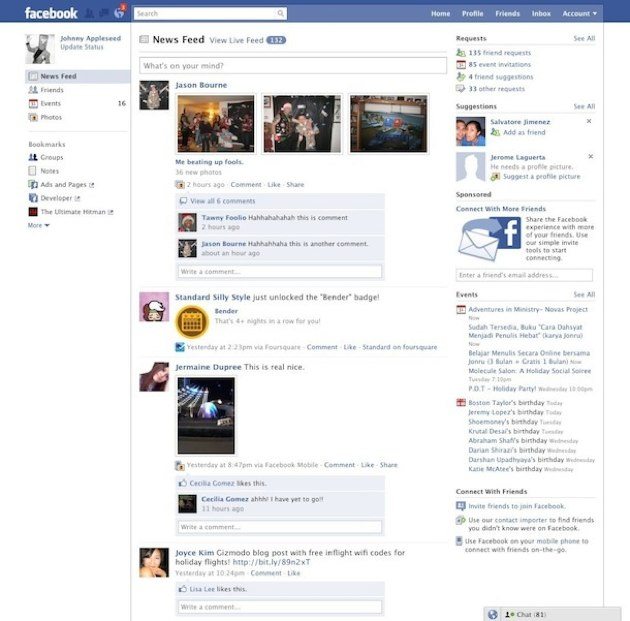630x621 pixels.
Task: Open the notifications globe in the top bar
Action: tap(119, 13)
